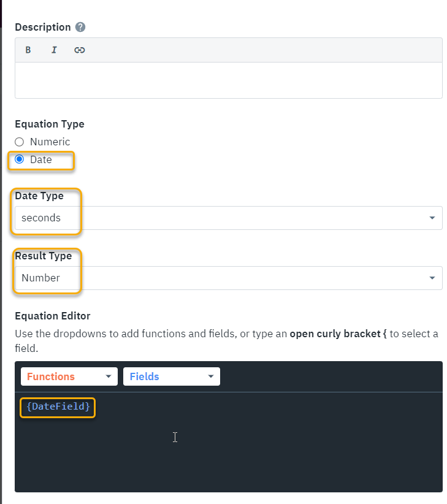Click the Date Type dropdown arrow
Image resolution: width=447 pixels, height=504 pixels.
pos(432,218)
